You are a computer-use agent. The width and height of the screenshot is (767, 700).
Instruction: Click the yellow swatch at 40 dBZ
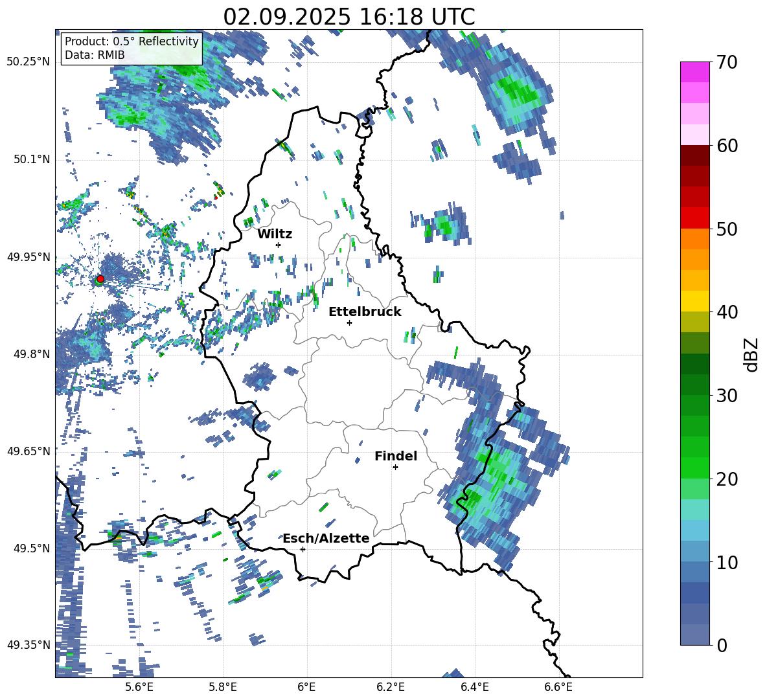(694, 301)
